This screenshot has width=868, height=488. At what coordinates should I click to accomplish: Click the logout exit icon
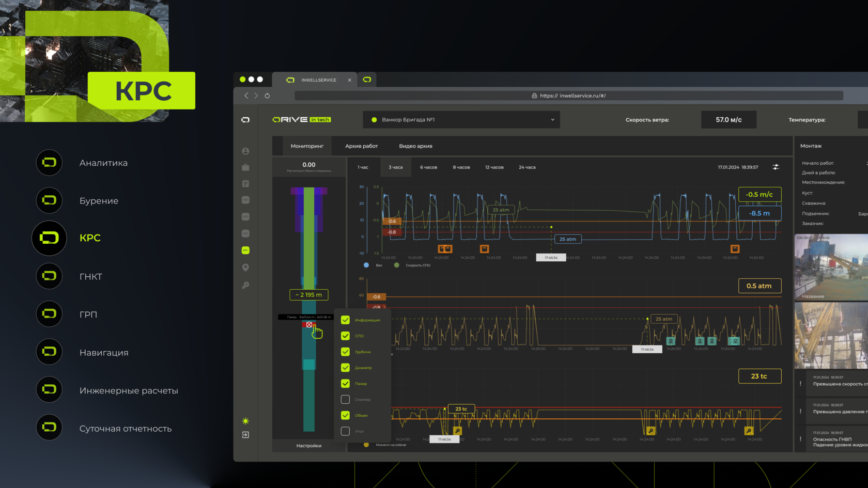245,435
